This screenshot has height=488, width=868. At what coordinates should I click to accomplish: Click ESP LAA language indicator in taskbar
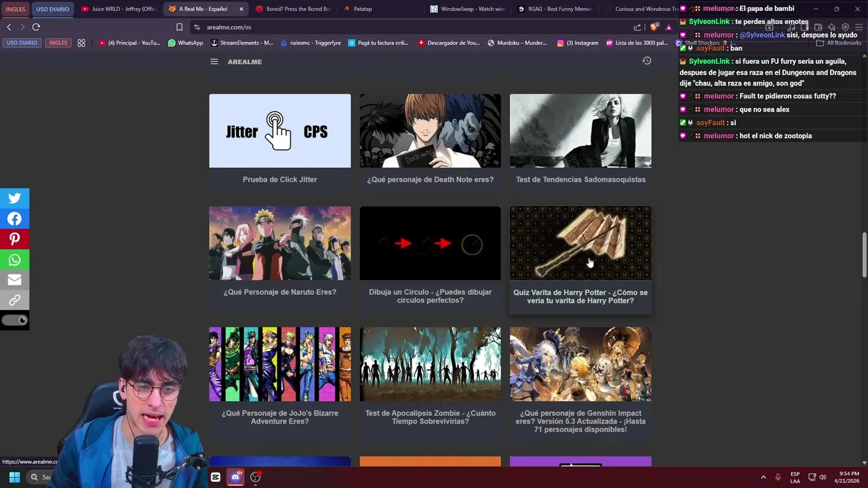795,477
